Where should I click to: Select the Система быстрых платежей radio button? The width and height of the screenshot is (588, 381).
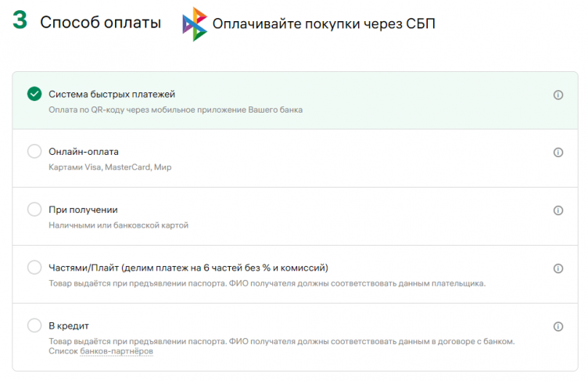(x=34, y=94)
